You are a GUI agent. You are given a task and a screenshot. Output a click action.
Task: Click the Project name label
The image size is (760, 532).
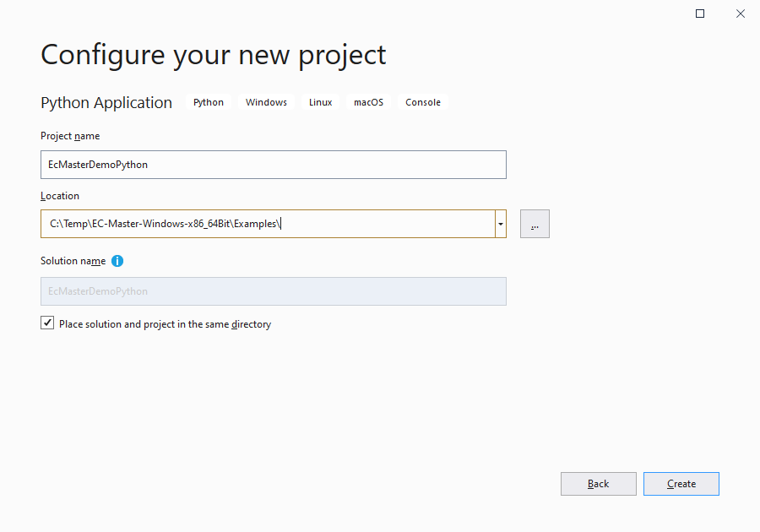click(70, 136)
